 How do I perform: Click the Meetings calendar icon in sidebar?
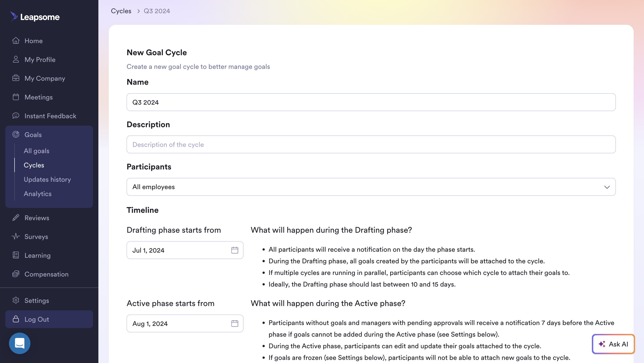16,97
